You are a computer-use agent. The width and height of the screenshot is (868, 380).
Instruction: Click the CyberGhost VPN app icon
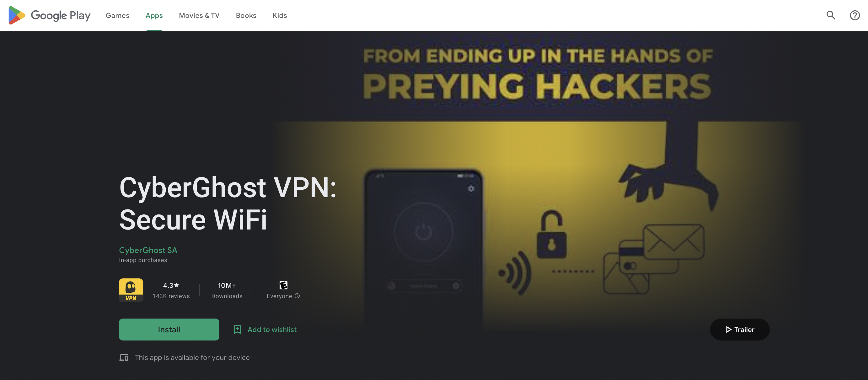(x=131, y=290)
